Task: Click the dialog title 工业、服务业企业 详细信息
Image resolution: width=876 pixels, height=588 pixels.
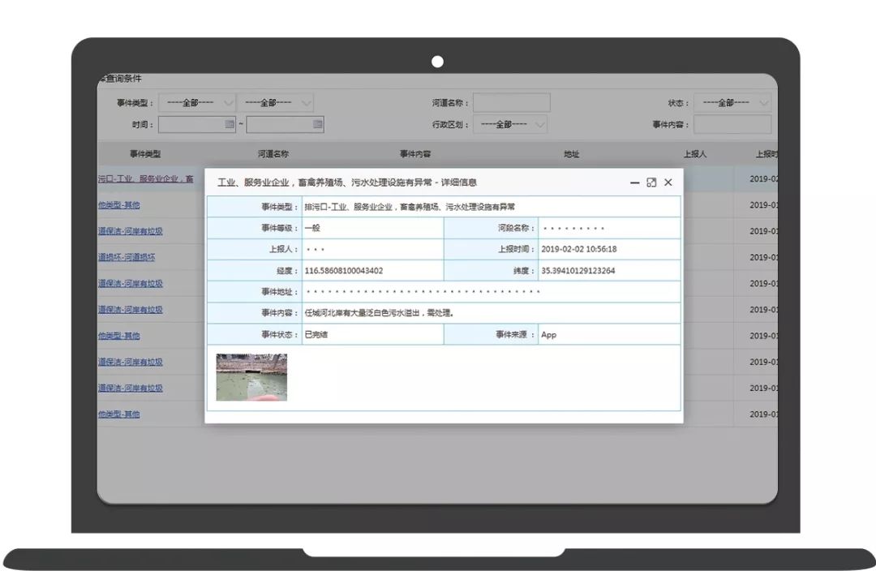Action: (x=347, y=182)
